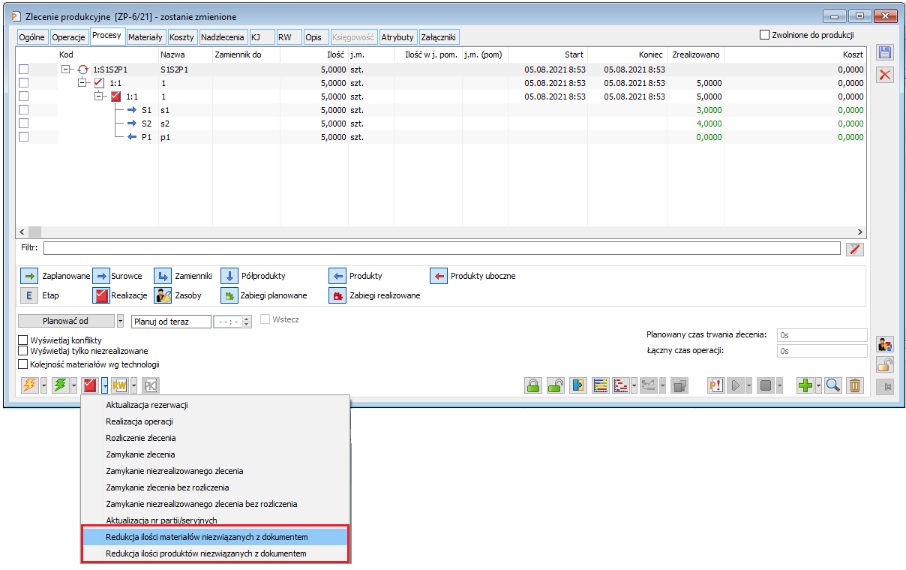Click the Zabiegi planowane icon
The image size is (906, 570).
click(x=229, y=296)
